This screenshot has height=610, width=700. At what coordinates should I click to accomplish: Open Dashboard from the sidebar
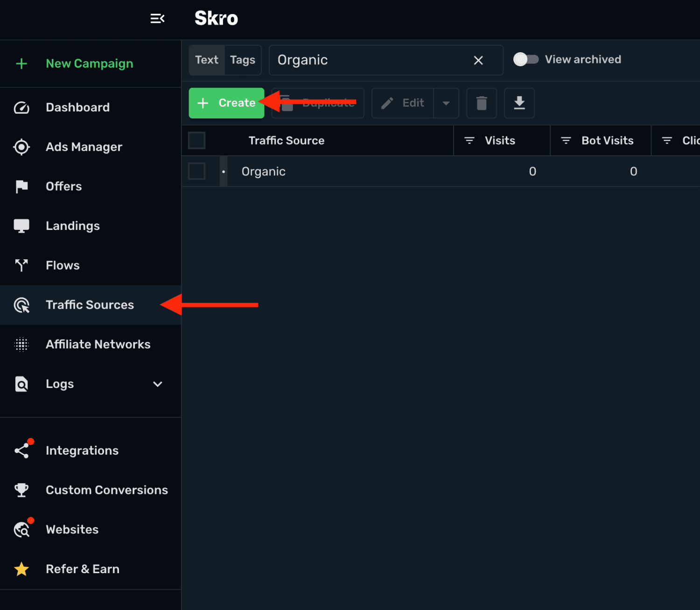pos(91,108)
